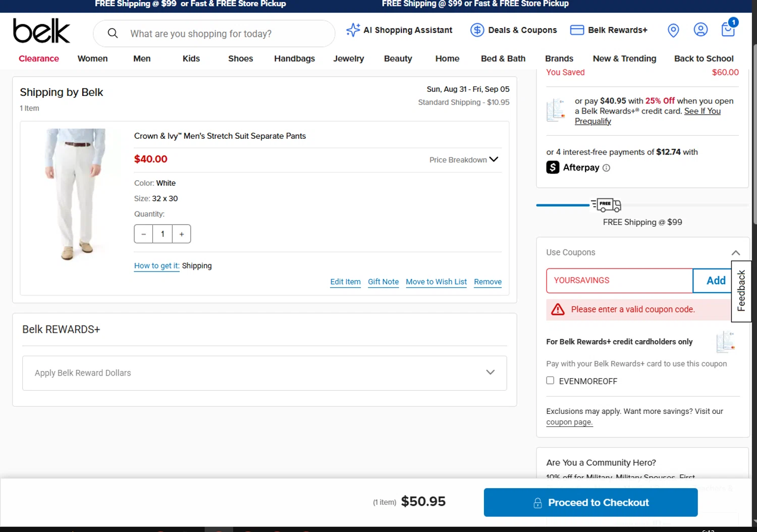
Task: Click Move to Wish List link
Action: coord(437,282)
